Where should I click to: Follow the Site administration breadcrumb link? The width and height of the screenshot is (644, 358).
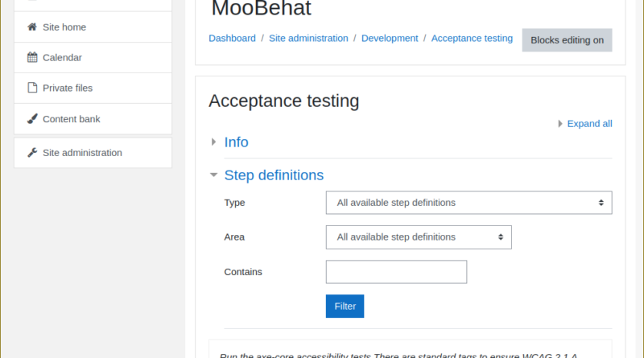308,38
